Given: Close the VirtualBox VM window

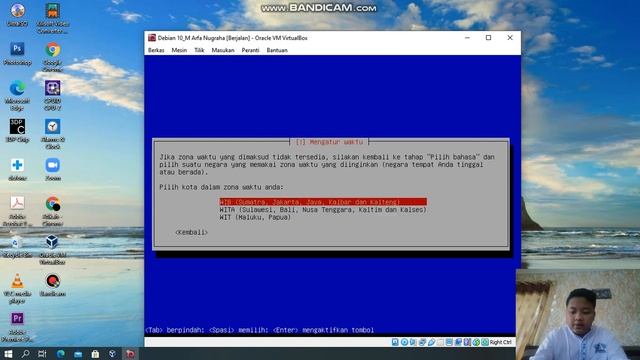Looking at the screenshot, I should [x=510, y=38].
